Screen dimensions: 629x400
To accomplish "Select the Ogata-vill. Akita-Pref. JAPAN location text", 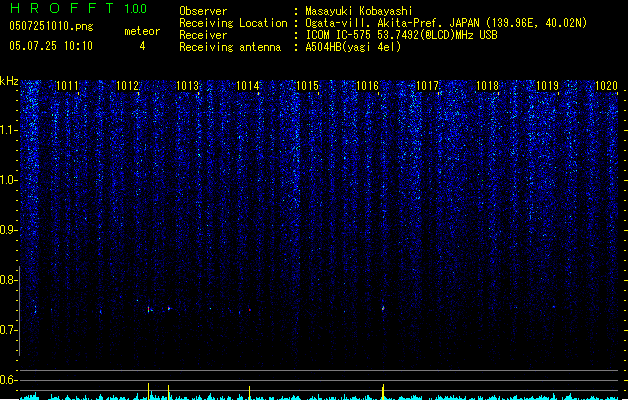I will (x=446, y=23).
